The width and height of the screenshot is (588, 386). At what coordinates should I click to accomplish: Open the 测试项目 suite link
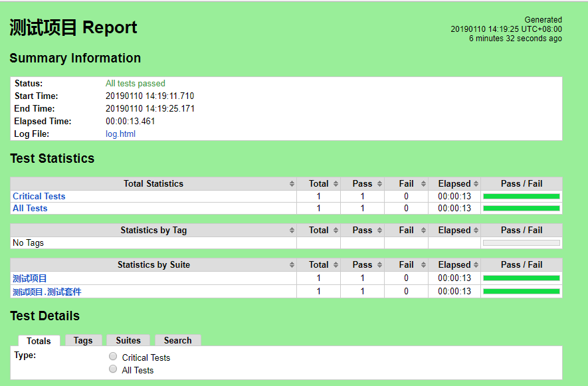(x=30, y=278)
